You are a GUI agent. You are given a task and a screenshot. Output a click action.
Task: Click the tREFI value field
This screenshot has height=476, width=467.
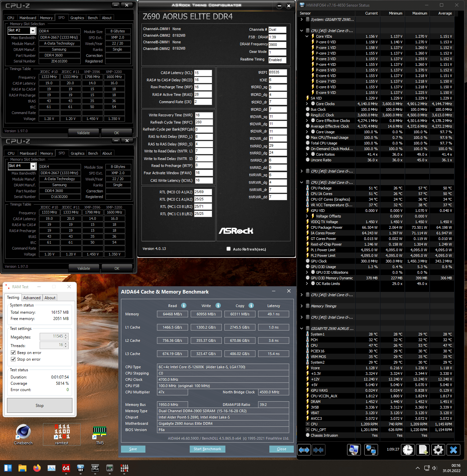(x=278, y=72)
